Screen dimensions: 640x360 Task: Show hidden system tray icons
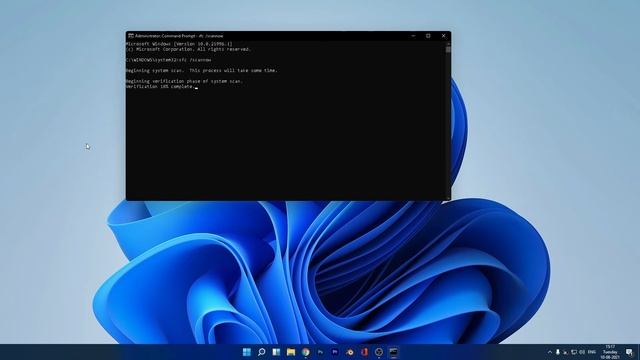point(550,352)
